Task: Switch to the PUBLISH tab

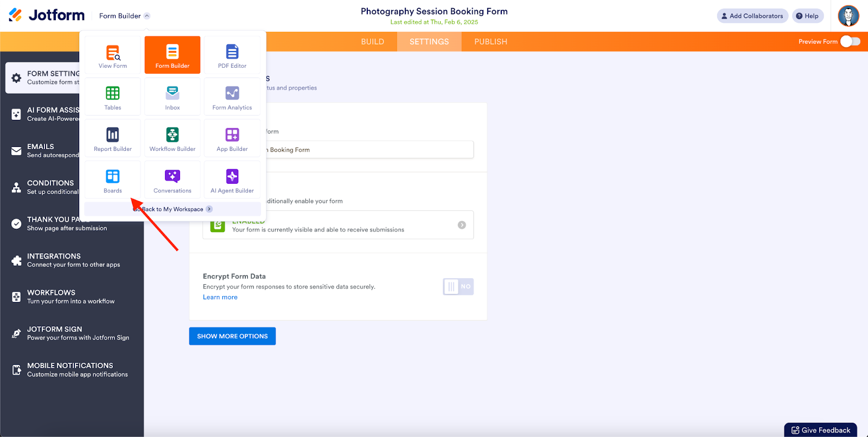Action: click(490, 42)
